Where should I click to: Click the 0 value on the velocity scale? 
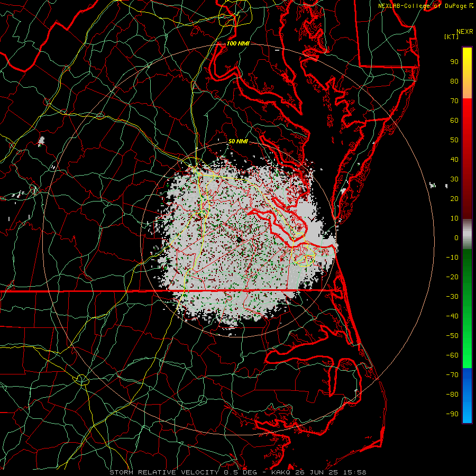click(456, 238)
